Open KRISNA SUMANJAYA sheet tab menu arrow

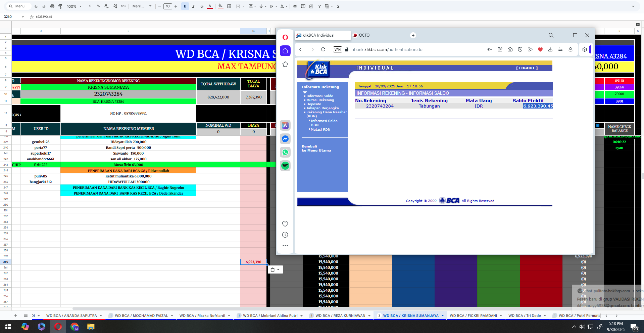443,316
